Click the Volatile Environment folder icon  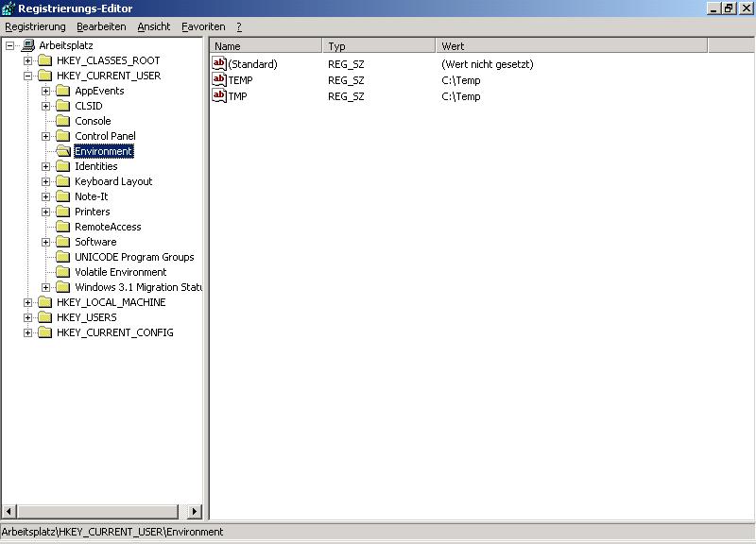(x=63, y=272)
